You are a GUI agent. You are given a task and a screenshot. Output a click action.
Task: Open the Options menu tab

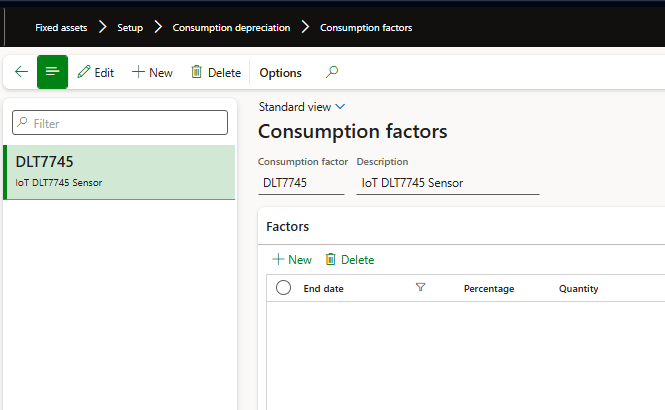[x=280, y=73]
